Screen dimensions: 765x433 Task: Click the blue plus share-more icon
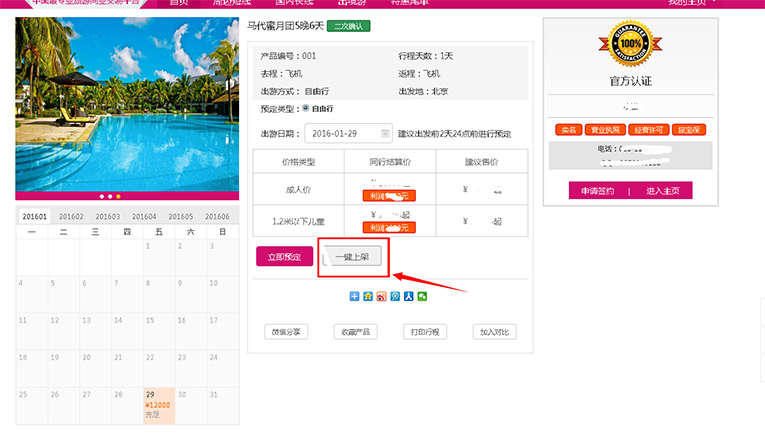pos(354,296)
